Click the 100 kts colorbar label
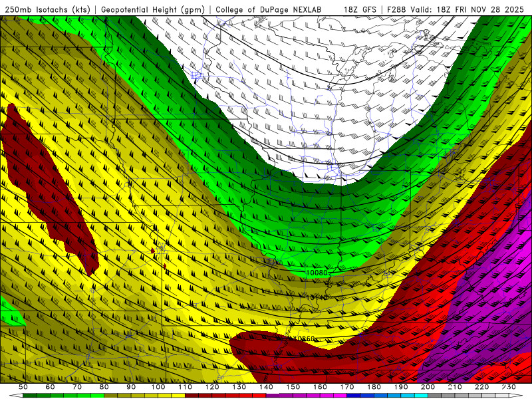Screen dimensions: 532x399 coord(158,387)
